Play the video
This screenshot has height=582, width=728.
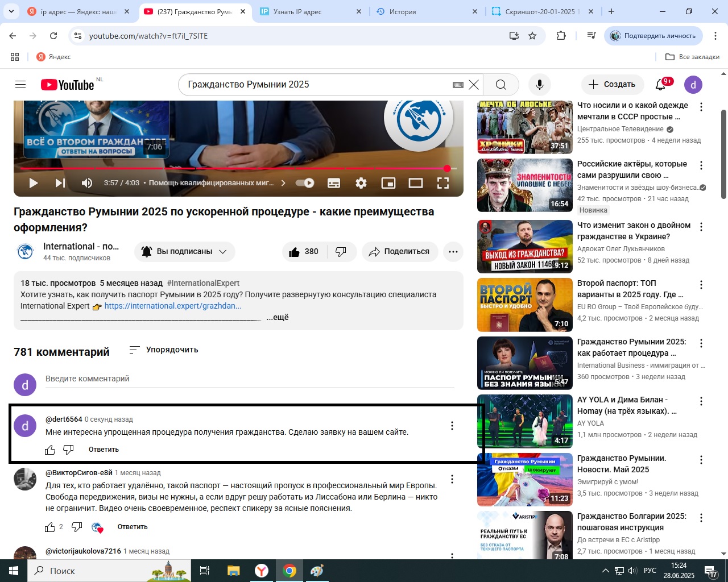[x=34, y=183]
